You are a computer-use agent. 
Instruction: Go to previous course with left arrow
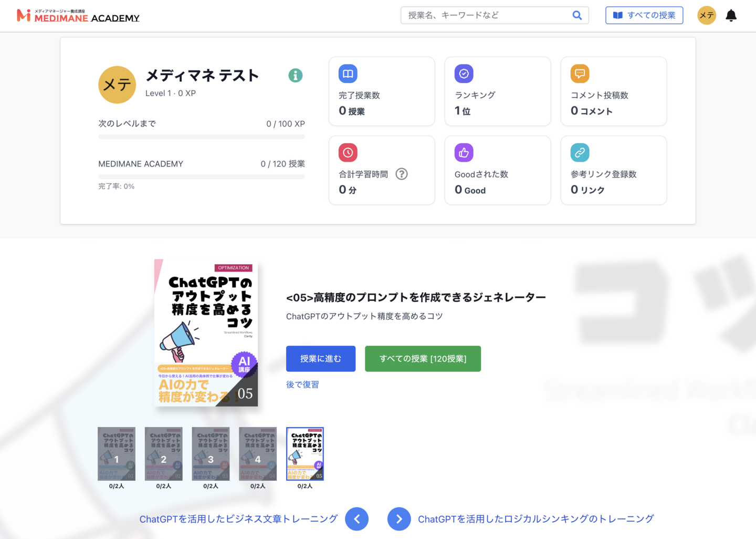[x=357, y=519]
